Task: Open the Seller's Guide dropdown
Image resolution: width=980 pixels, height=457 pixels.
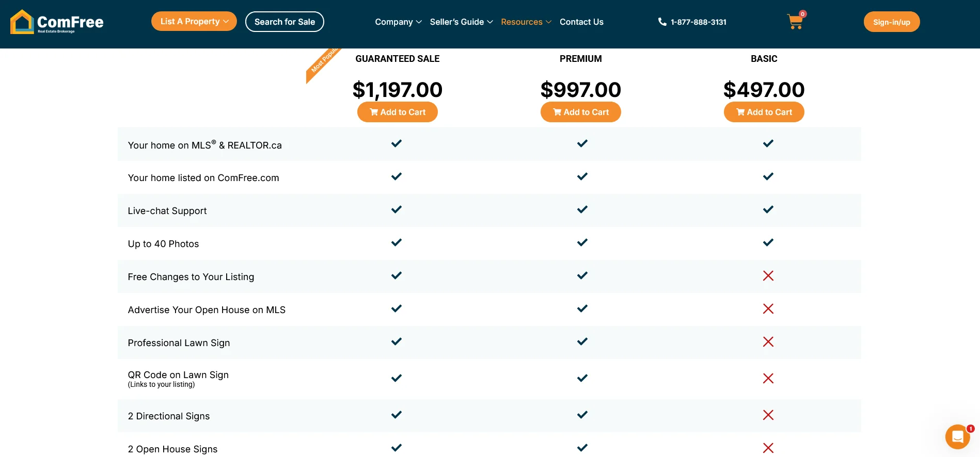Action: click(x=461, y=22)
